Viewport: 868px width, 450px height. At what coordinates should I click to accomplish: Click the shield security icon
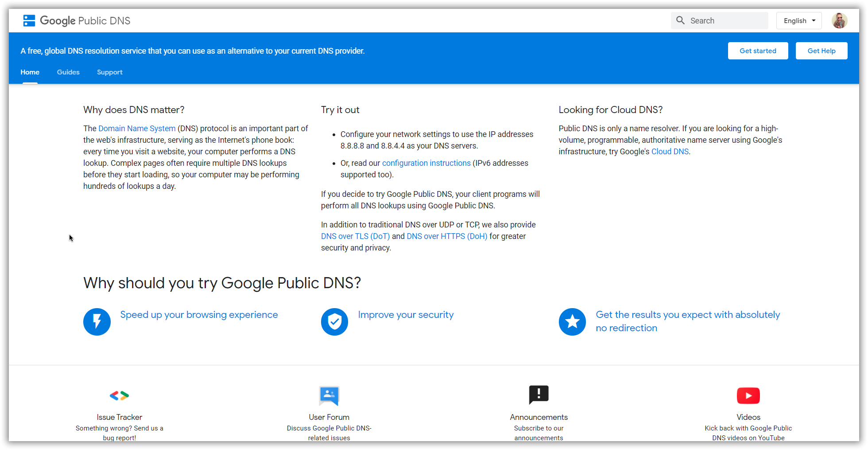335,322
